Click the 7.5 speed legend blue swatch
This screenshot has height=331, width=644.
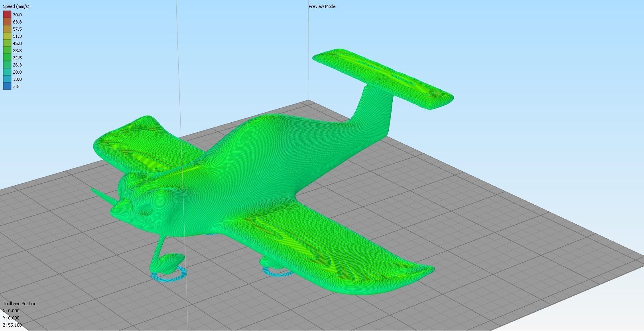[7, 86]
